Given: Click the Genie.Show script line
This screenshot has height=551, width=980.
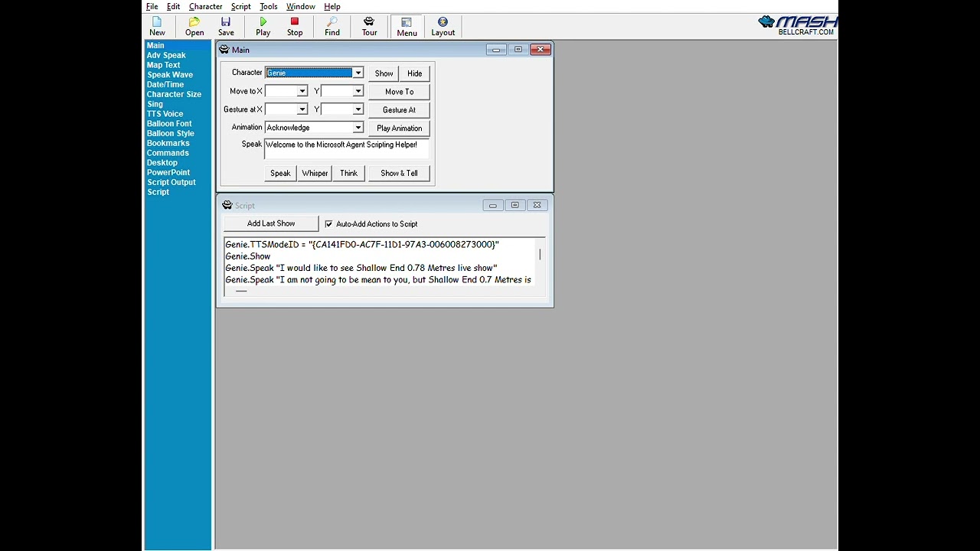Looking at the screenshot, I should [248, 256].
